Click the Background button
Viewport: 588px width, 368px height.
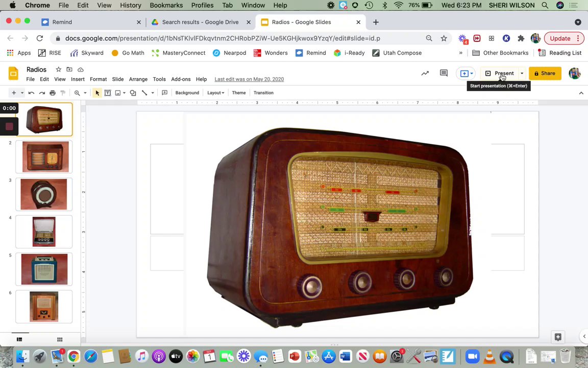(x=187, y=93)
